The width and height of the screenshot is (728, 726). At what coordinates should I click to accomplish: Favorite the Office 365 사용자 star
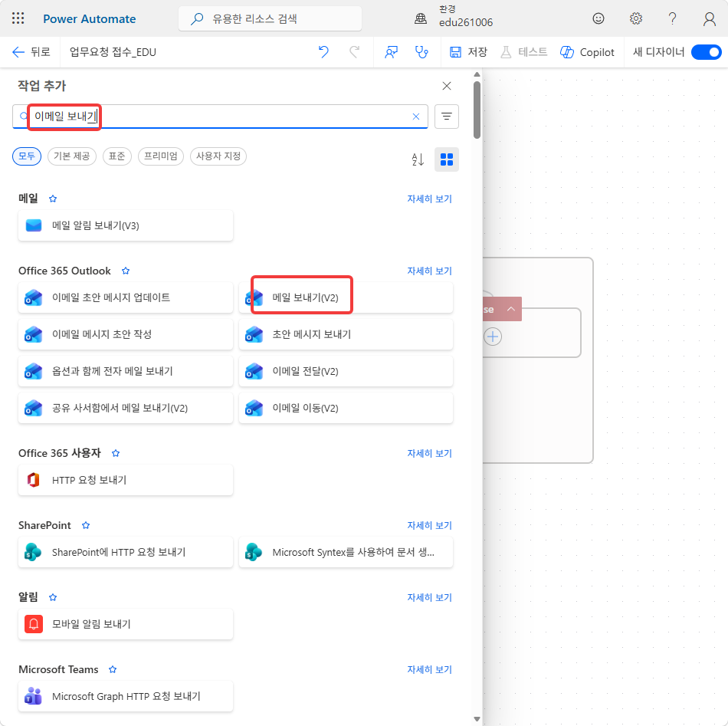(x=116, y=453)
